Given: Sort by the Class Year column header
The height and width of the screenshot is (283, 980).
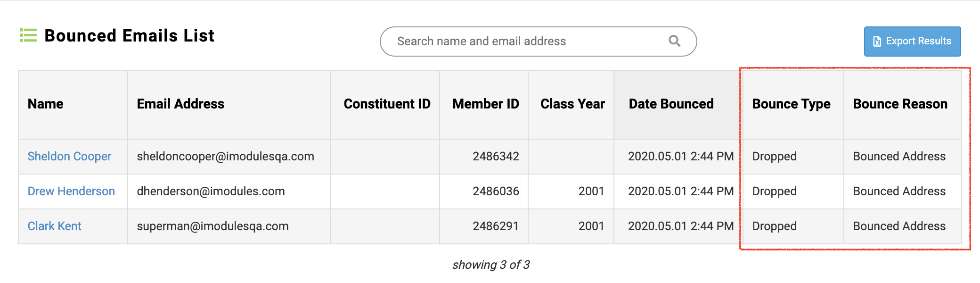Looking at the screenshot, I should pos(572,104).
